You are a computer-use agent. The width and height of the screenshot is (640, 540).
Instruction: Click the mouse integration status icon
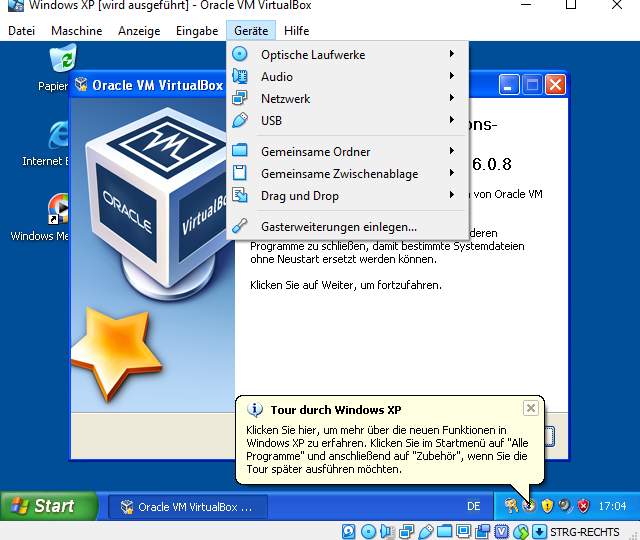[x=521, y=531]
